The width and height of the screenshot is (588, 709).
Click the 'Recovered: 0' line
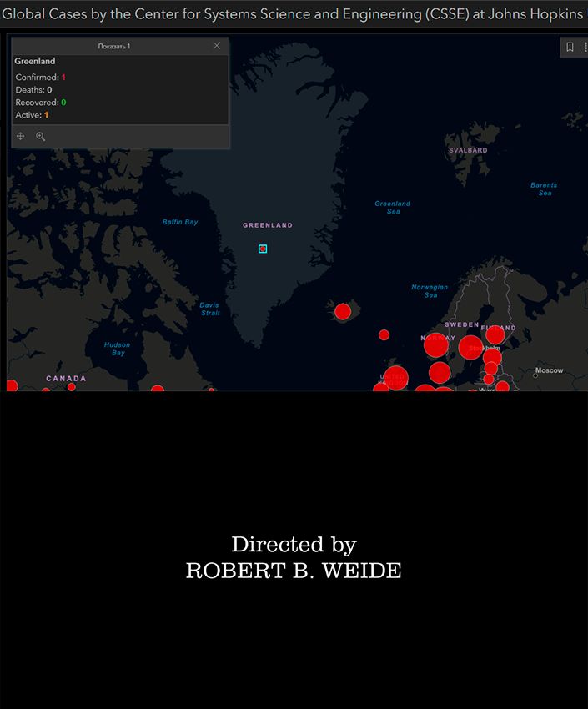(41, 103)
